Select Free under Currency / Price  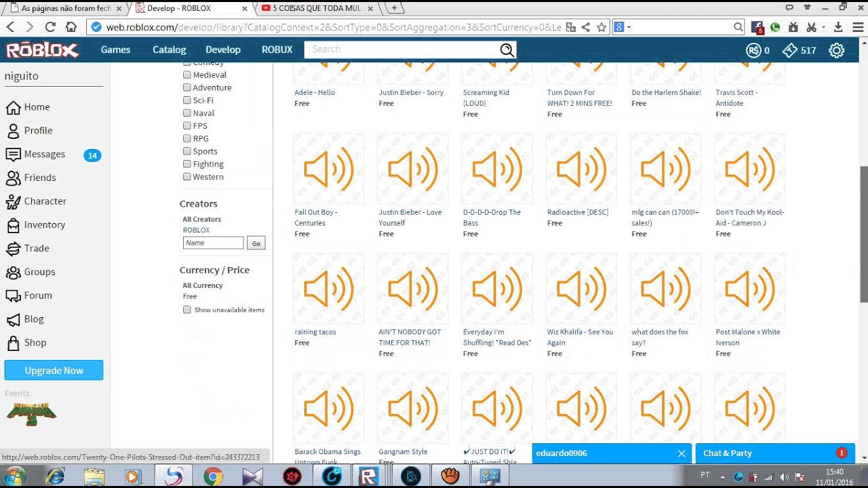190,296
